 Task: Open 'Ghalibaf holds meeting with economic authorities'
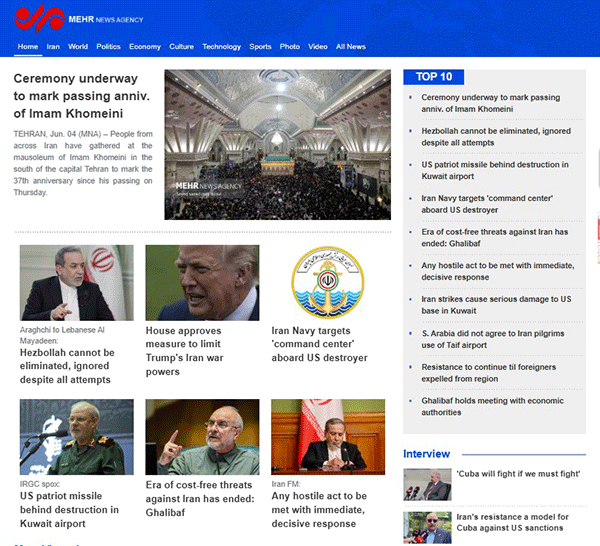(x=492, y=407)
